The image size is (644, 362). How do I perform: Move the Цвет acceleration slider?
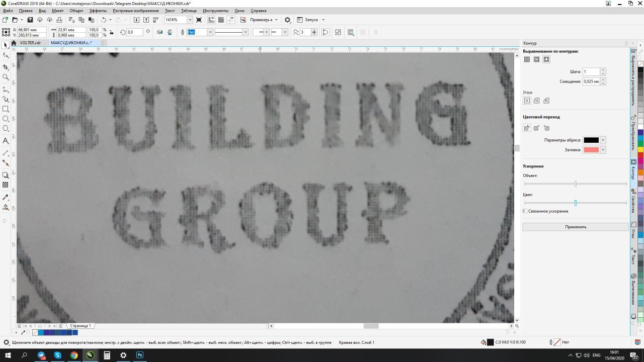click(x=576, y=203)
